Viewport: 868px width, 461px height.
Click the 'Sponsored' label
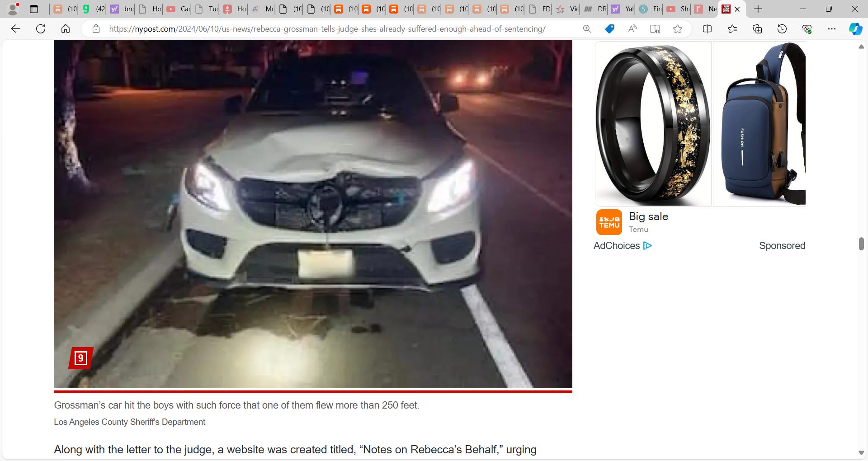pos(782,246)
